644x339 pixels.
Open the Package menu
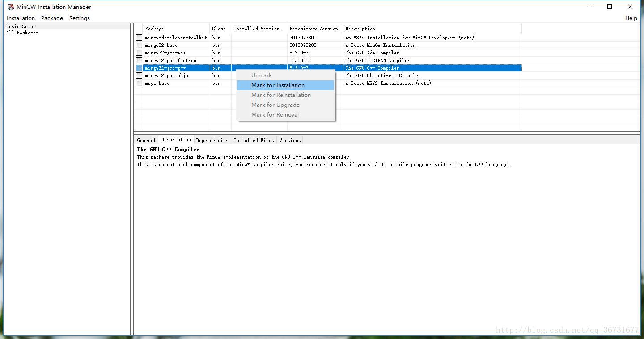52,18
